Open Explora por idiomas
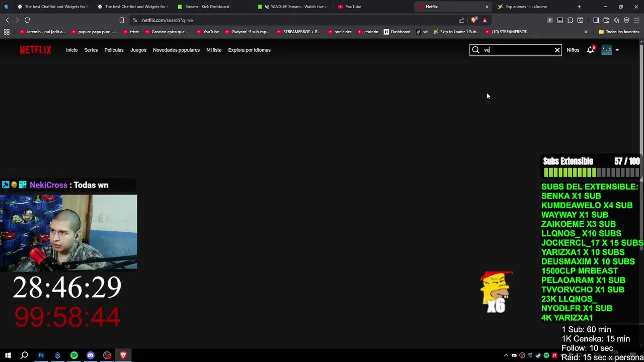644x362 pixels. pos(249,50)
